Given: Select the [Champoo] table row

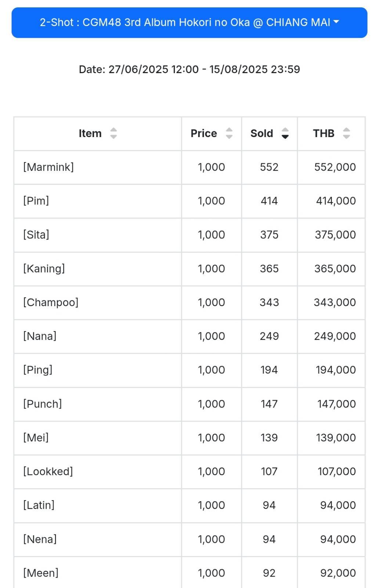Looking at the screenshot, I should tap(189, 302).
